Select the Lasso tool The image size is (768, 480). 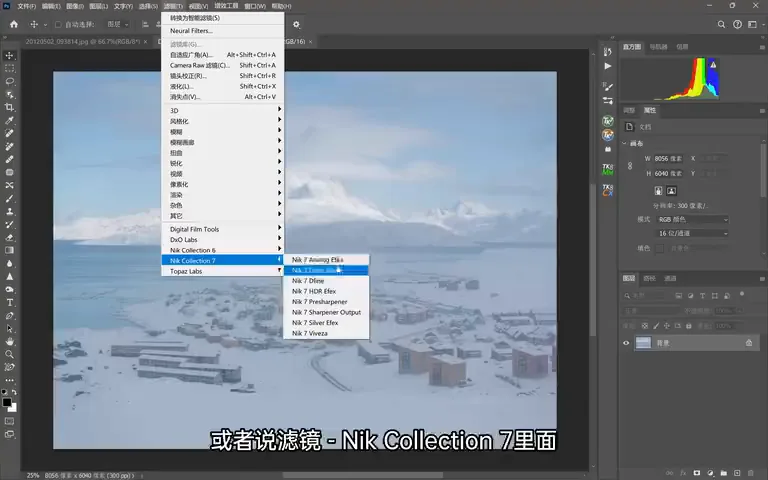point(9,81)
